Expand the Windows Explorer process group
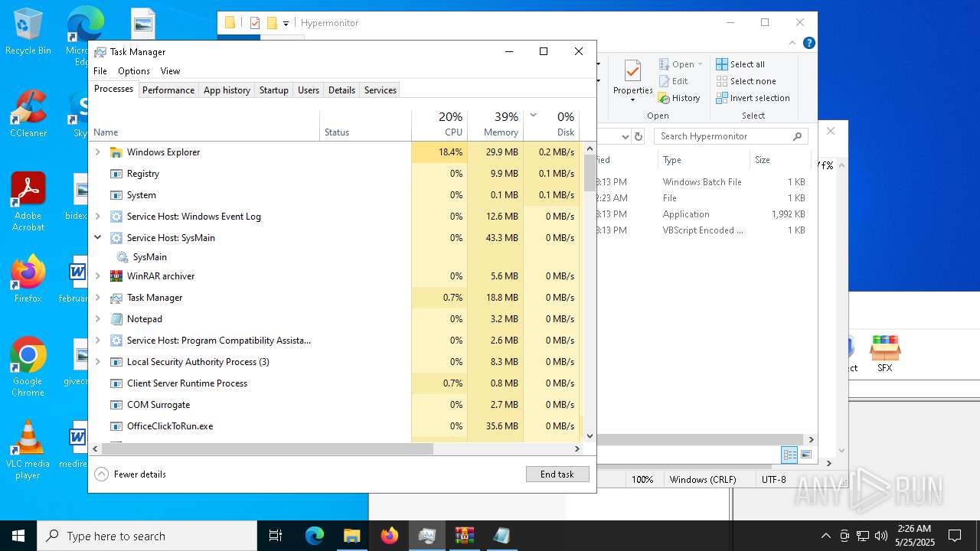Screen dimensions: 980x551 click(x=97, y=152)
